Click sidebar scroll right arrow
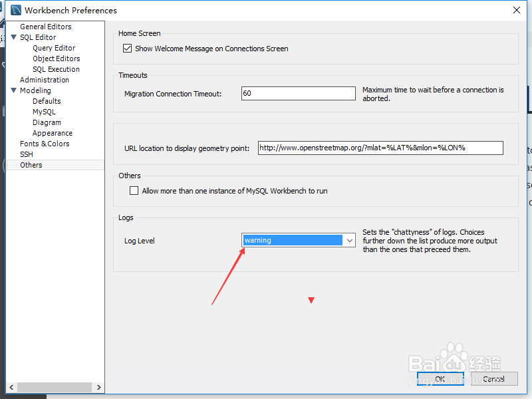Viewport: 532px width, 399px height. click(x=98, y=387)
